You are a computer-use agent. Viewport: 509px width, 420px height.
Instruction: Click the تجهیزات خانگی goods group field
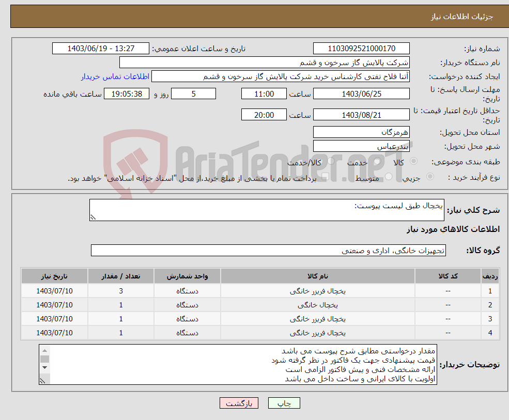tap(269, 250)
